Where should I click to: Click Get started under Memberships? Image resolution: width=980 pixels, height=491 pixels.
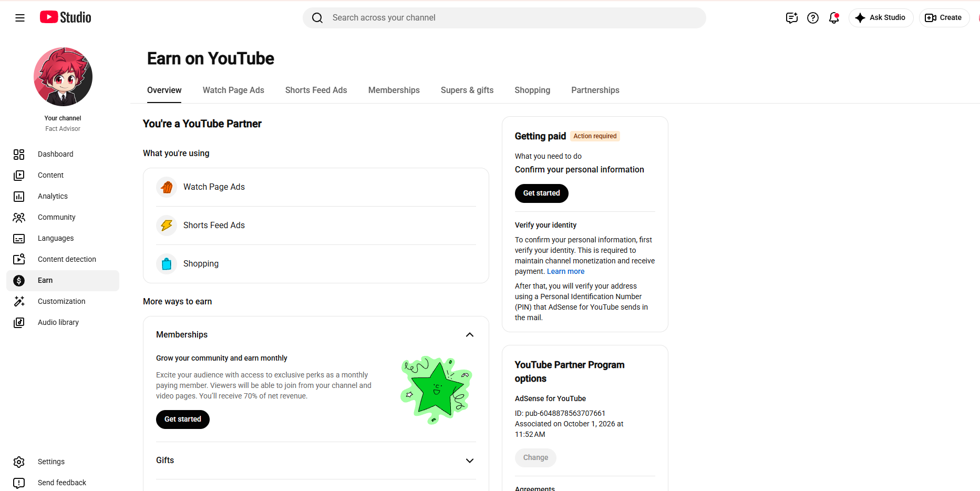pyautogui.click(x=183, y=420)
